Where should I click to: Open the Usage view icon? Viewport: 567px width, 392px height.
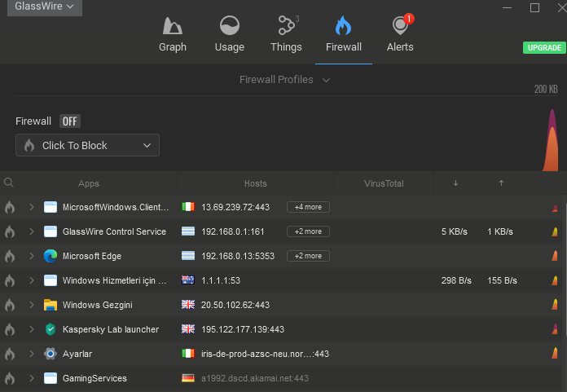pyautogui.click(x=229, y=27)
